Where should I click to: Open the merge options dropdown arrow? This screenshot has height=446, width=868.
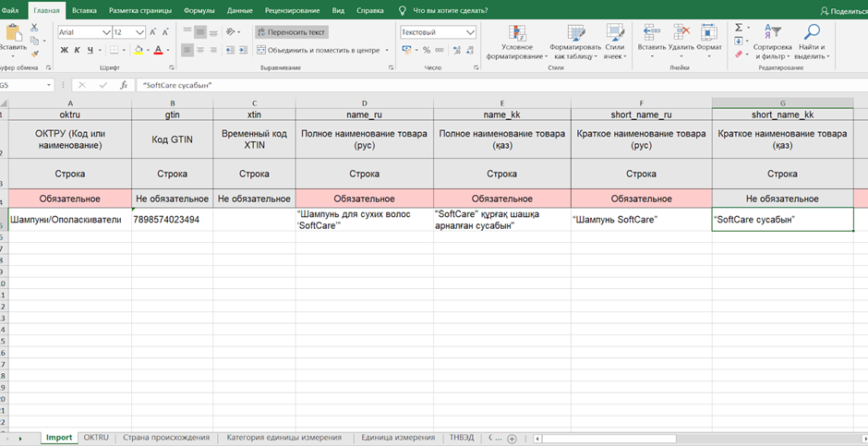pyautogui.click(x=387, y=51)
